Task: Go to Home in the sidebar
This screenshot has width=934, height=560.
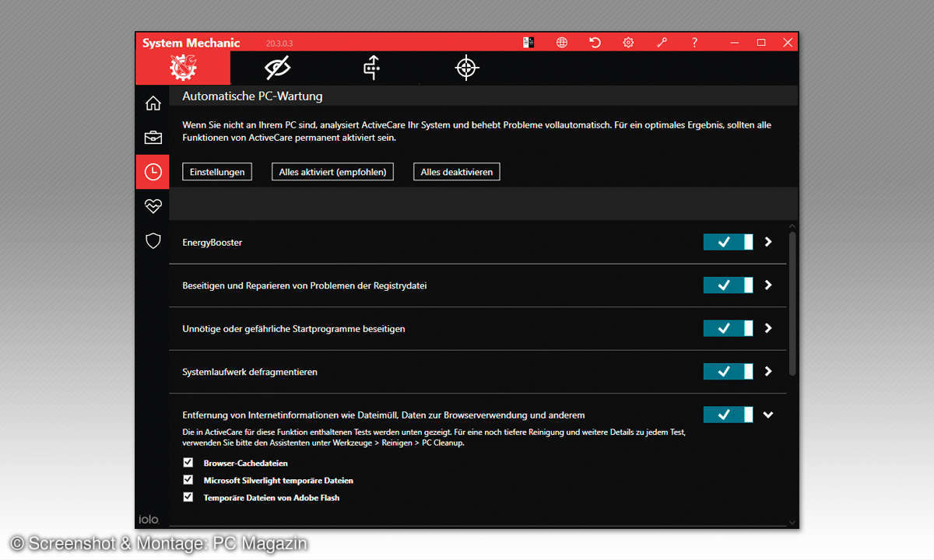Action: tap(153, 103)
